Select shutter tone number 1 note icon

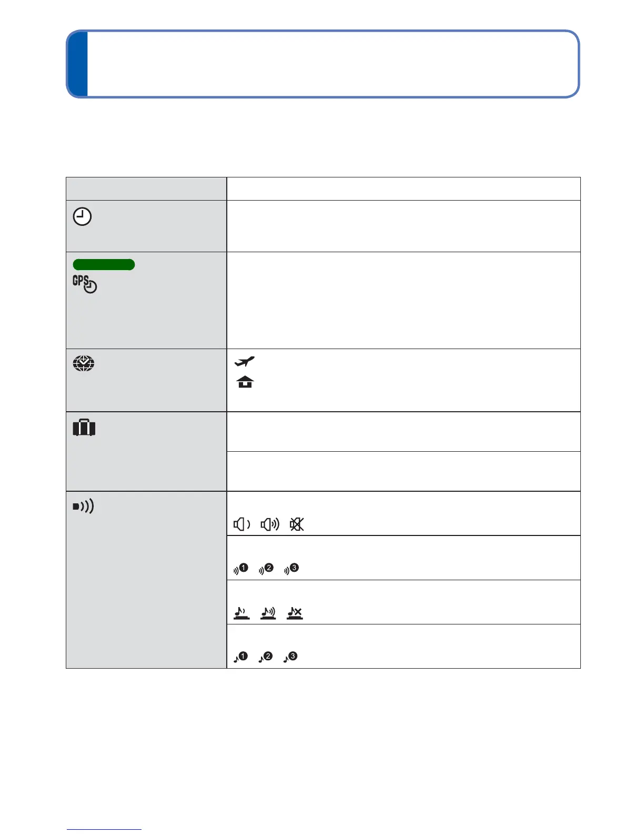coord(240,657)
